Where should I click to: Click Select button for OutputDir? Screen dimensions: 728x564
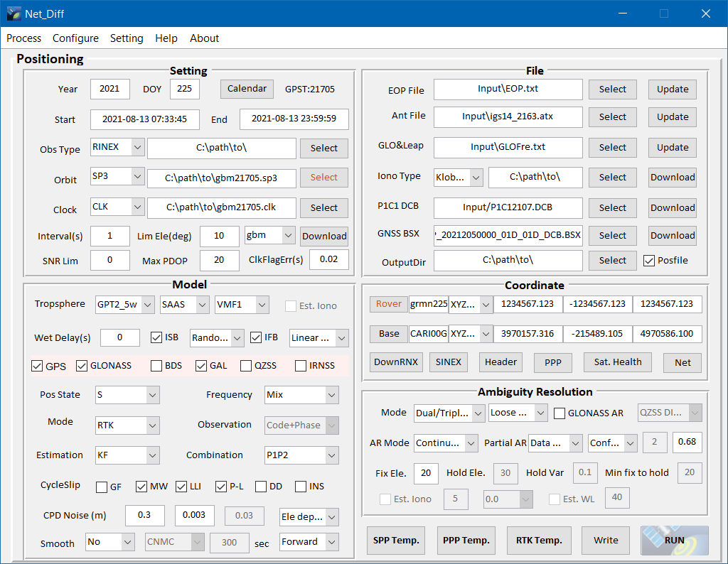point(612,261)
